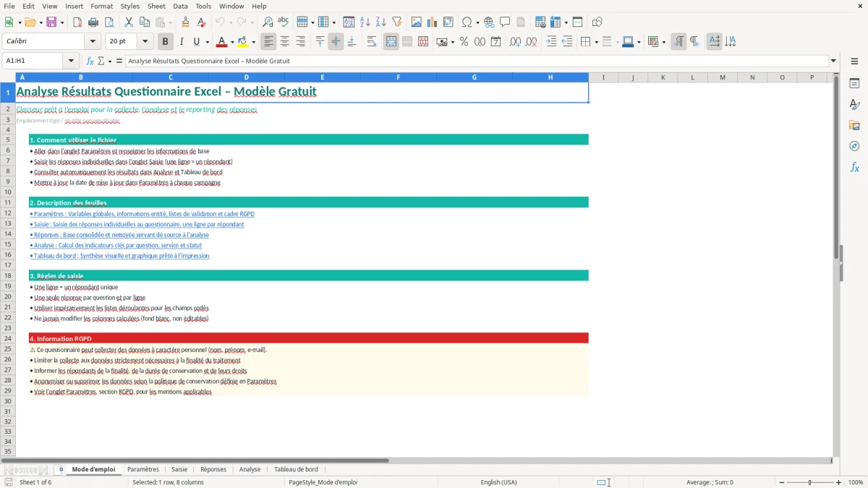Insert image from toolbar

[x=417, y=22]
